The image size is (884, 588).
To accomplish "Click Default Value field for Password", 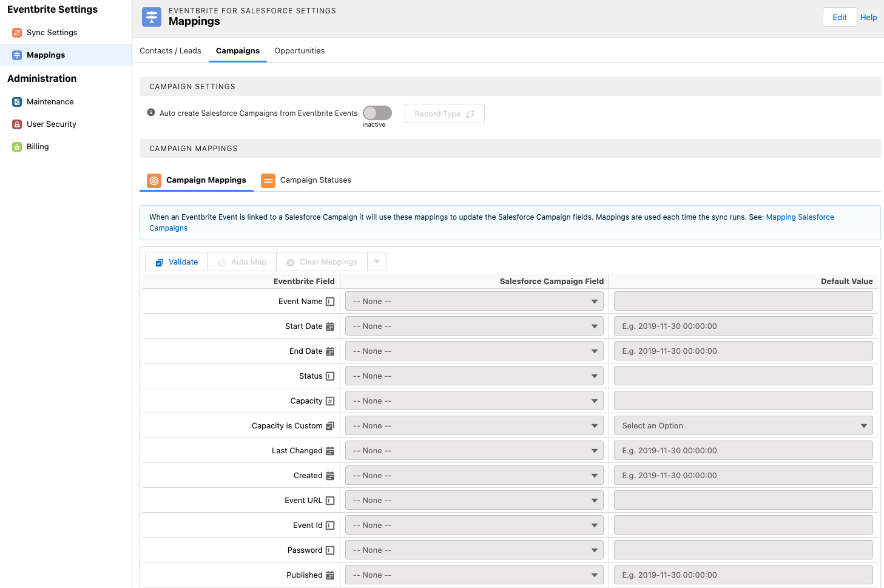I will [743, 550].
